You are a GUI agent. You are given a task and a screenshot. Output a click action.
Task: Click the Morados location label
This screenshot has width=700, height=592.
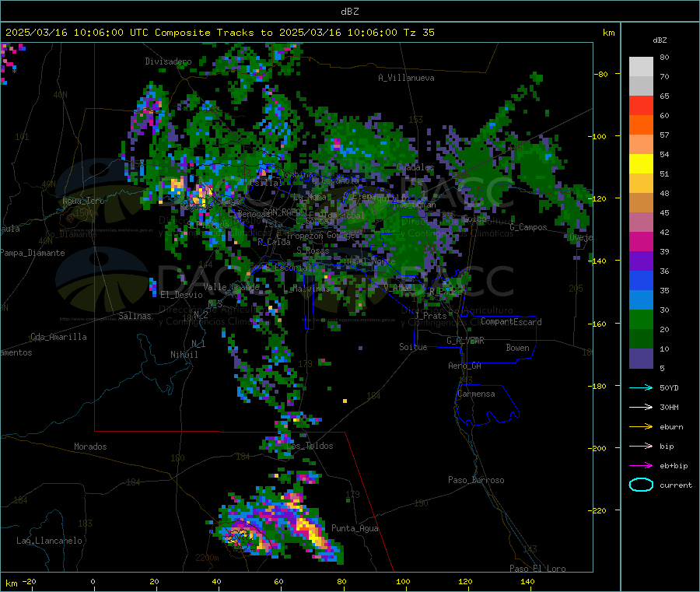tap(90, 447)
